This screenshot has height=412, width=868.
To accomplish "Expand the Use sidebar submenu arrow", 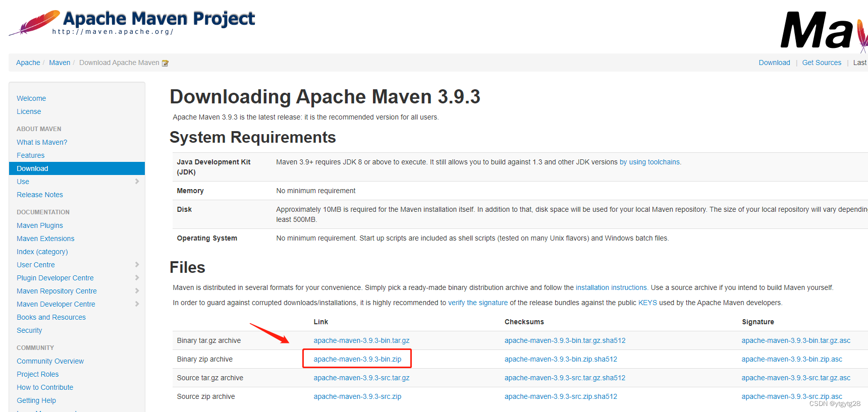I will [137, 182].
